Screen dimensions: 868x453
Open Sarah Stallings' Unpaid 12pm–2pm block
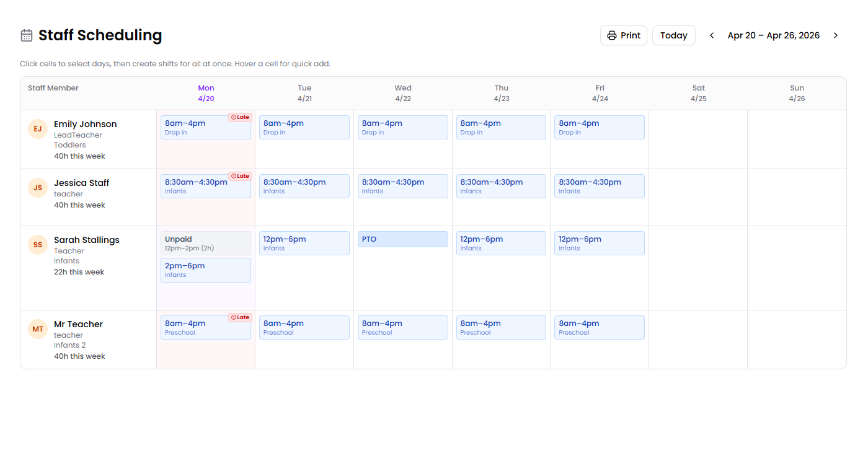coord(206,243)
